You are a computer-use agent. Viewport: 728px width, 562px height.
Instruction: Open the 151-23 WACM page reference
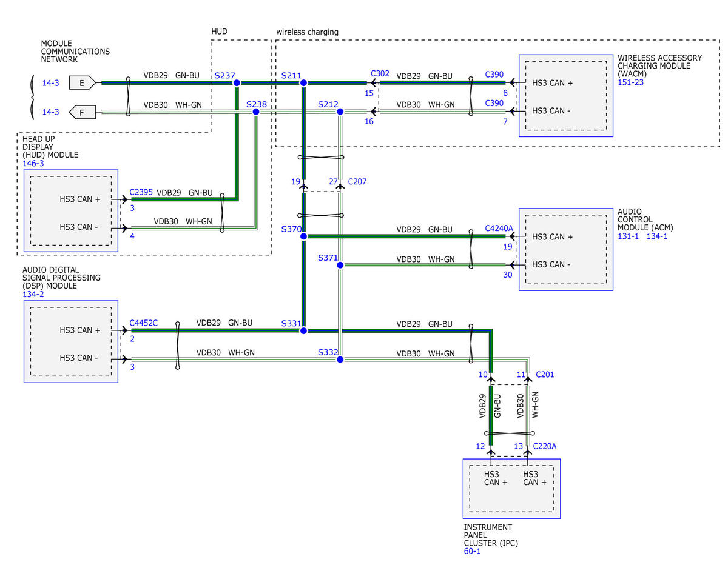pyautogui.click(x=631, y=82)
